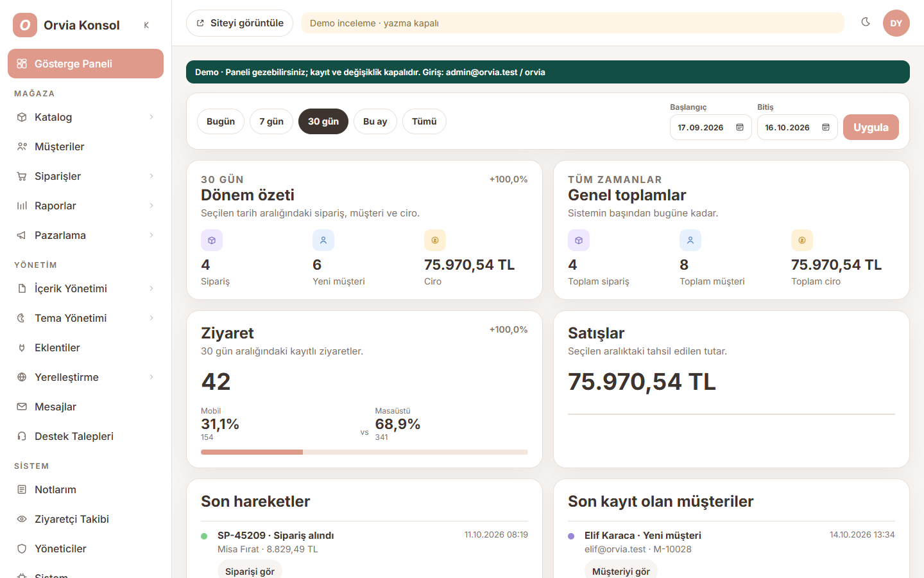
Task: Click the Elif Karaca Yeni müşteri entry
Action: (x=642, y=535)
